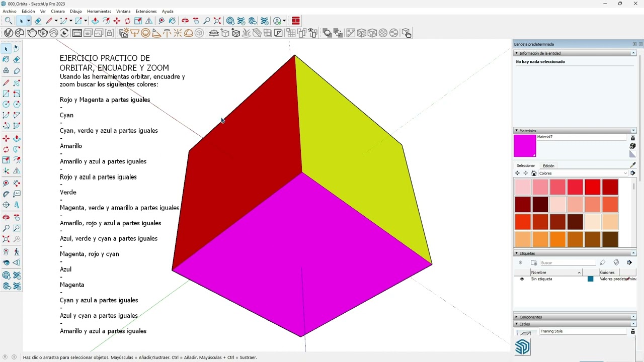Activate the Orbit tool in top toolbar
The height and width of the screenshot is (362, 644).
tap(185, 21)
